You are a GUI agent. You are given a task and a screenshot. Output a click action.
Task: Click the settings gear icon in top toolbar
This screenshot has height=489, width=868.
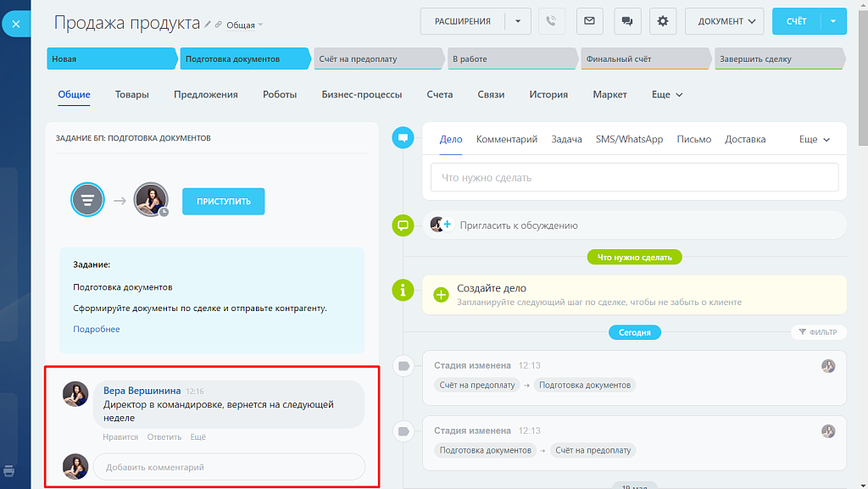[662, 20]
